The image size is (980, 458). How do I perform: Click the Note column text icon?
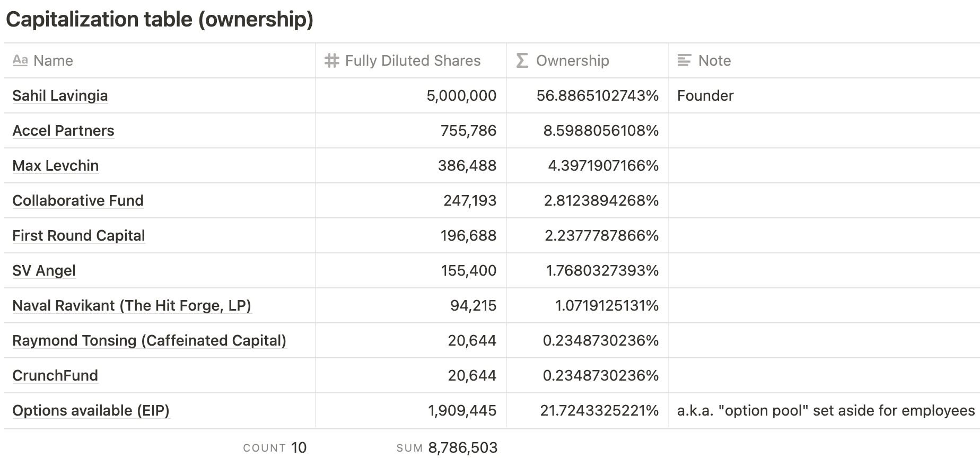(x=685, y=60)
